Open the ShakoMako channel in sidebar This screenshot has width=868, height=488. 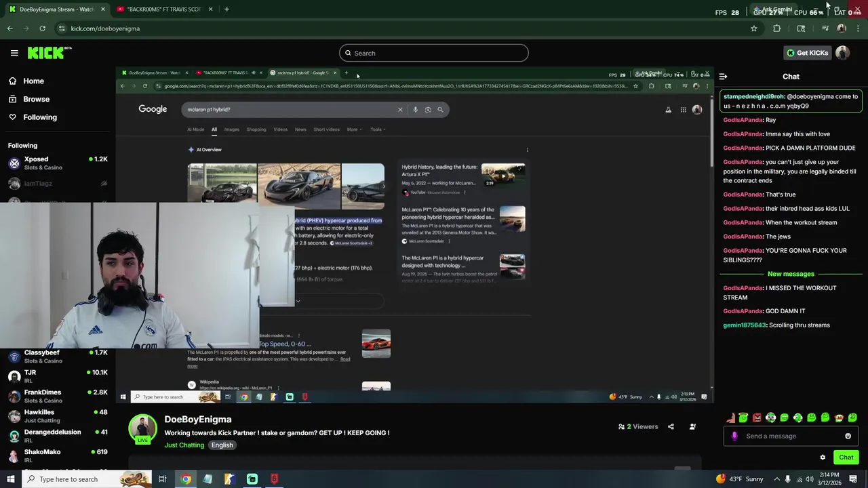tap(58, 455)
